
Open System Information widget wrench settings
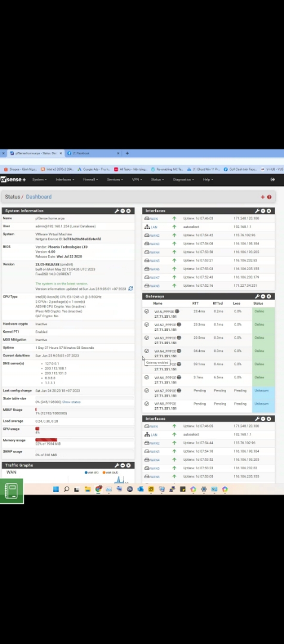[117, 210]
